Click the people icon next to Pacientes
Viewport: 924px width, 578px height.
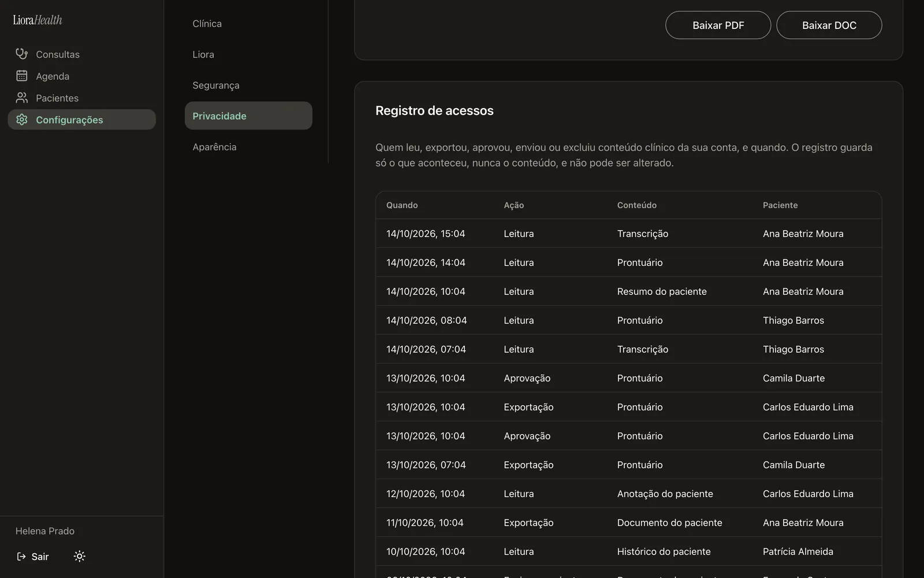[22, 98]
